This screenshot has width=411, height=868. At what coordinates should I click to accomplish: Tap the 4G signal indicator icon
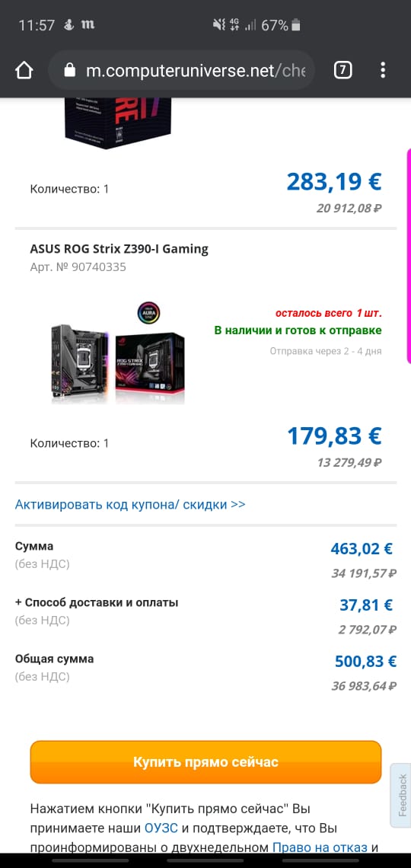pyautogui.click(x=234, y=25)
